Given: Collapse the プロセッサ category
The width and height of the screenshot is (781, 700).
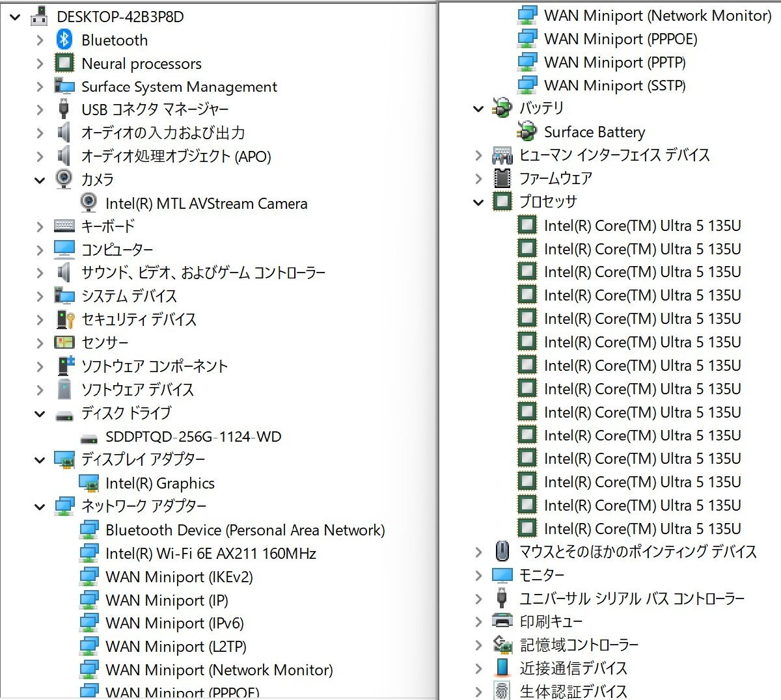Looking at the screenshot, I should click(x=478, y=202).
